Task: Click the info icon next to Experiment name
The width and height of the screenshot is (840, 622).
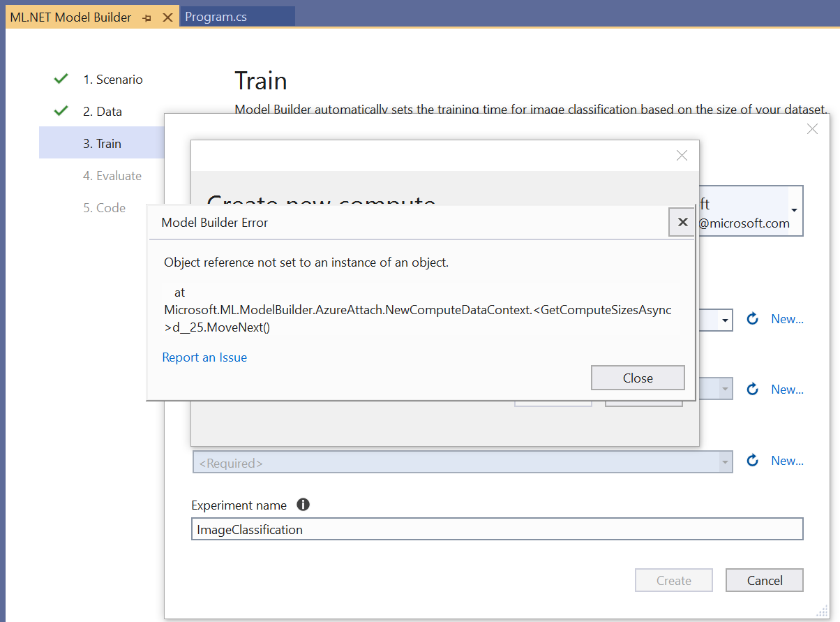Action: pos(303,504)
